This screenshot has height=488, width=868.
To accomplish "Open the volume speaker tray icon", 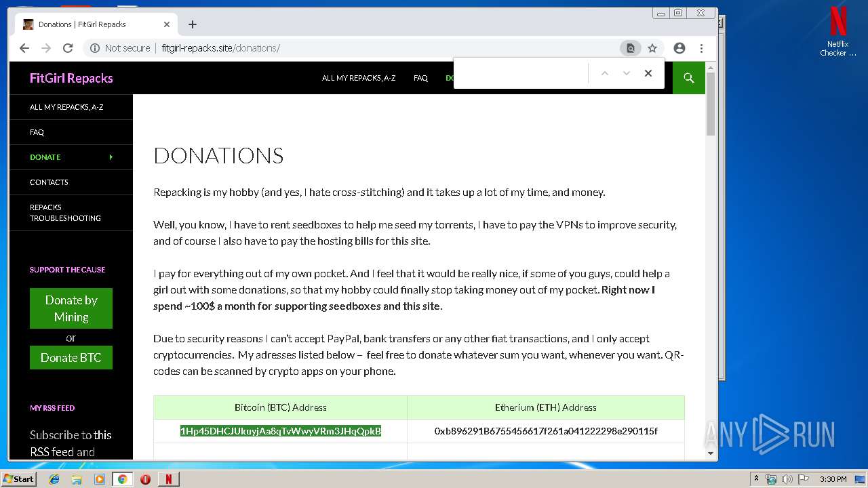I will [787, 479].
